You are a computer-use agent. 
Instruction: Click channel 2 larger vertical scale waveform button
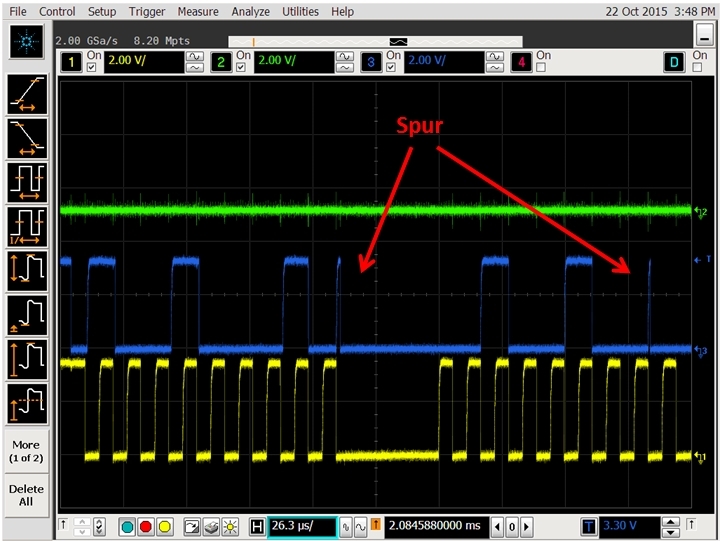tap(345, 56)
